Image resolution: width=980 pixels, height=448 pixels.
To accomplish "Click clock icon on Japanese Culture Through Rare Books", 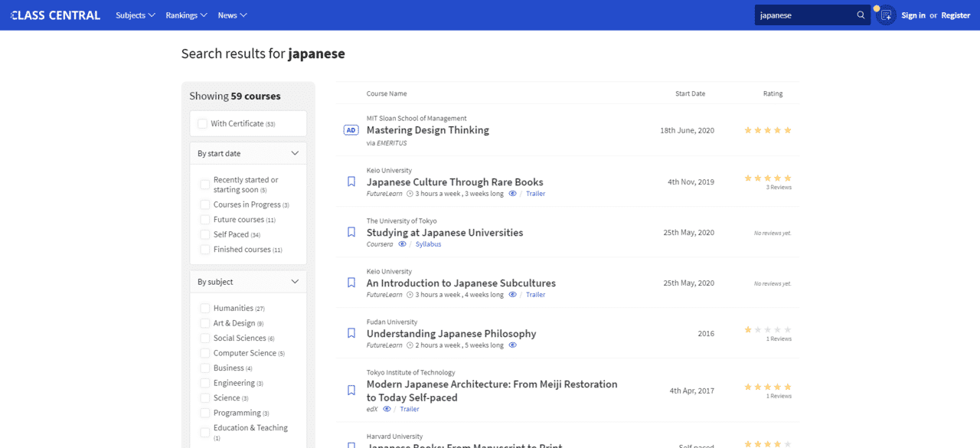I will (410, 194).
